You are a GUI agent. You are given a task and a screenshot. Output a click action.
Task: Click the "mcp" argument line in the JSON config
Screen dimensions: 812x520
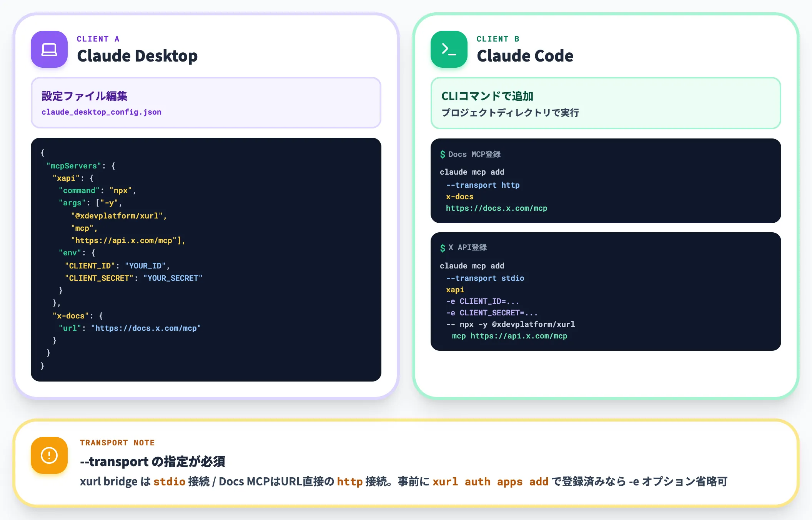point(84,228)
